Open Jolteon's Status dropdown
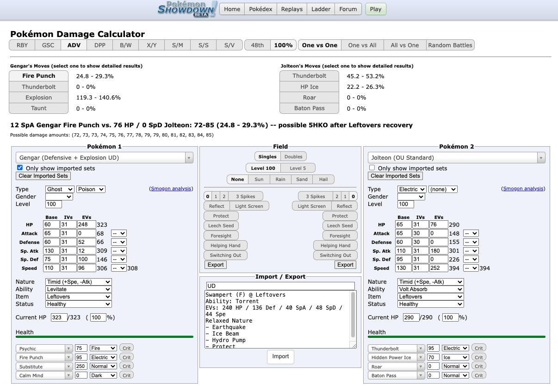 click(430, 304)
